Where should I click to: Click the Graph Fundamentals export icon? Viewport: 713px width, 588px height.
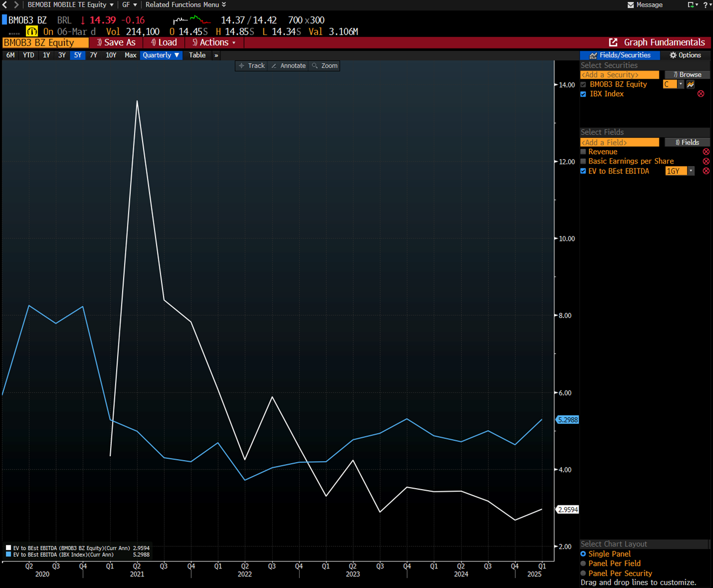[x=613, y=42]
